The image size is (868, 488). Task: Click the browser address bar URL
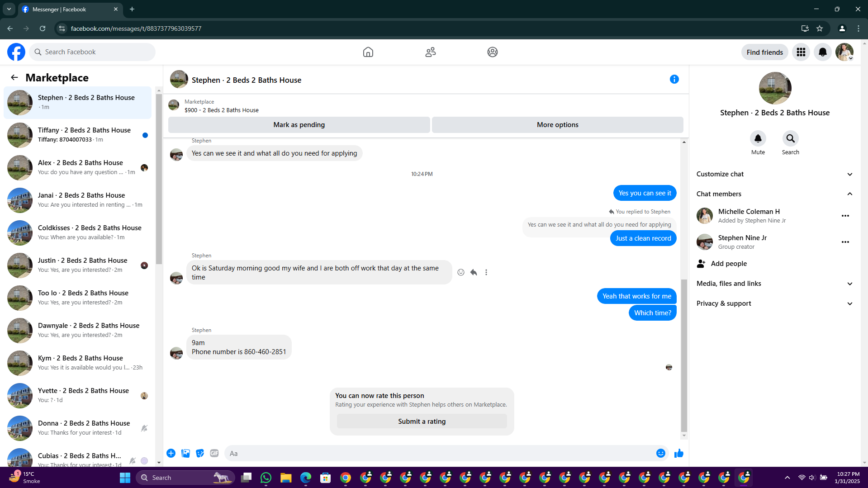coord(136,28)
